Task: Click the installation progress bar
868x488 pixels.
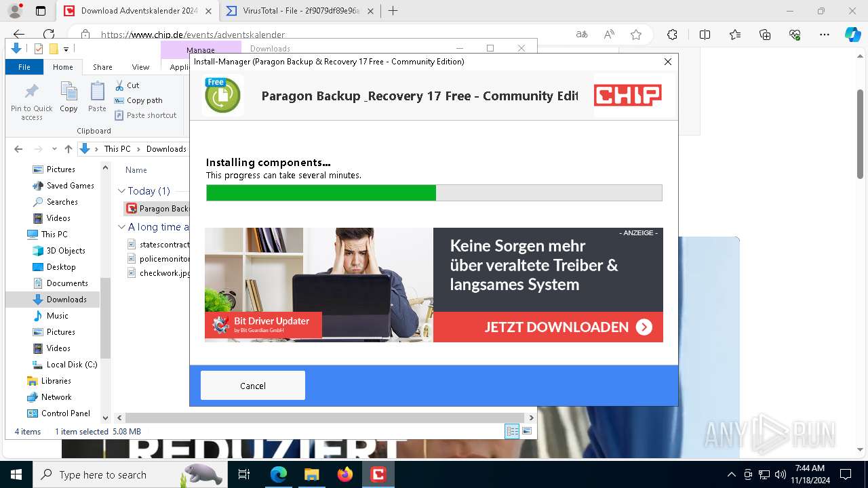Action: (x=434, y=193)
